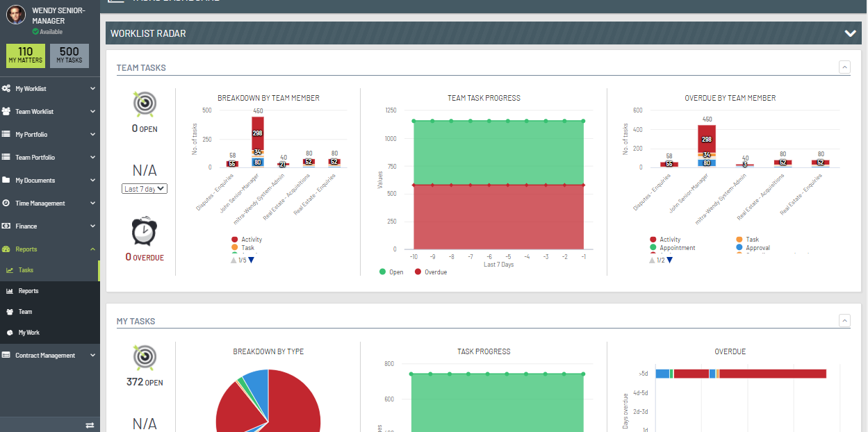Expand Team Worklist using its chevron
Screen dimensions: 868x432
coord(93,112)
